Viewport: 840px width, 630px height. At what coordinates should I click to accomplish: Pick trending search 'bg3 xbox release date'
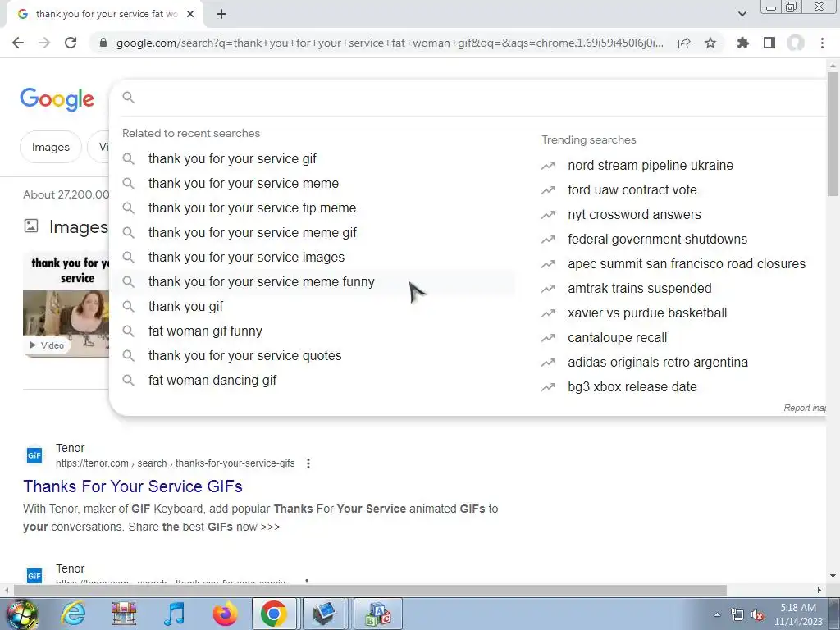tap(632, 387)
